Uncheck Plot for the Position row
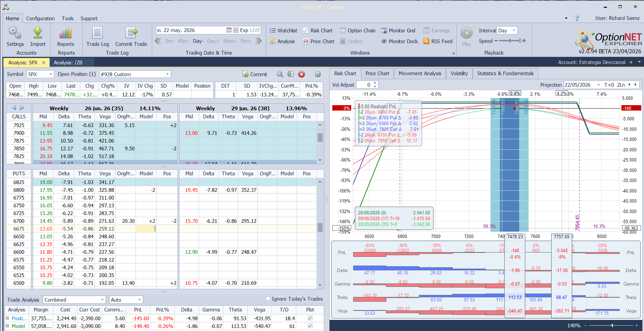644x331 pixels. point(310,318)
